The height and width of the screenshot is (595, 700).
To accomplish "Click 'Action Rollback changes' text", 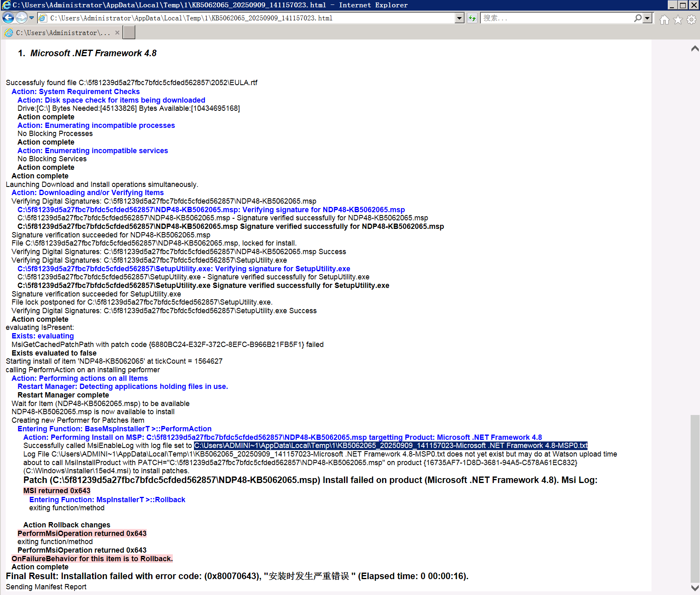I will tap(67, 525).
